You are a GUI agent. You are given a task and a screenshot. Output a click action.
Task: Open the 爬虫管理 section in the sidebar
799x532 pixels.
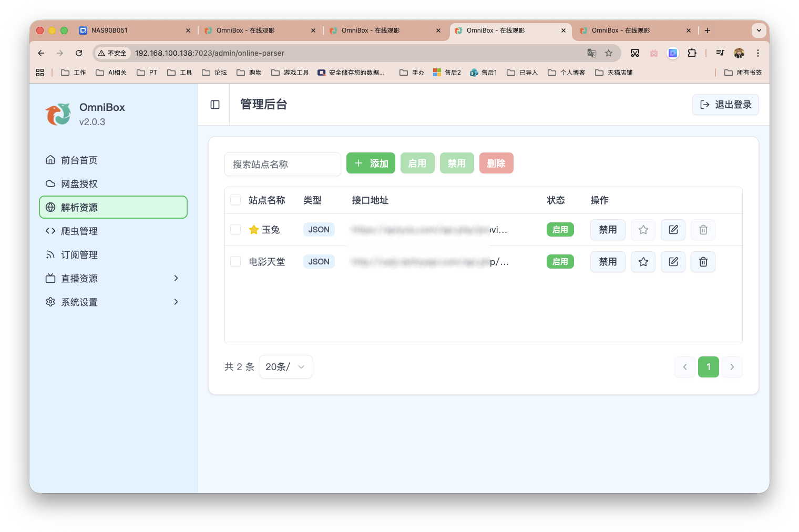79,231
